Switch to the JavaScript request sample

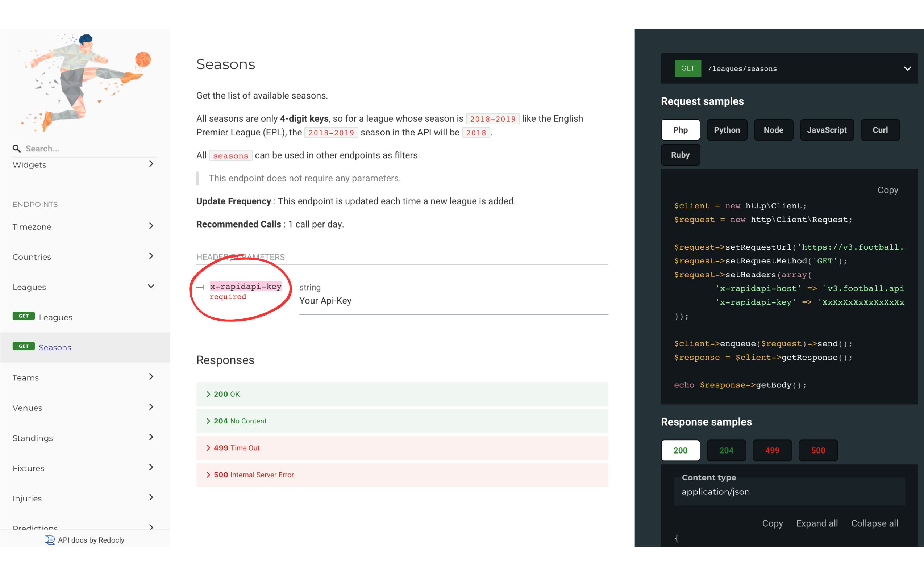[x=827, y=130]
